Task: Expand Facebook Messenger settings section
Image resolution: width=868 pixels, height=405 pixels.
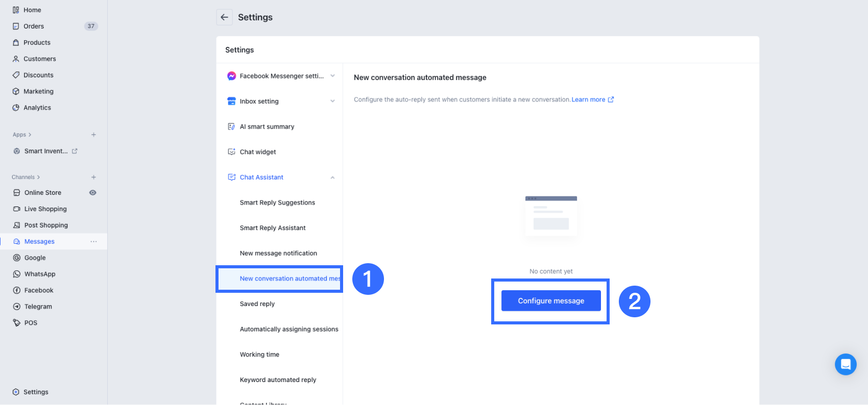Action: click(332, 76)
